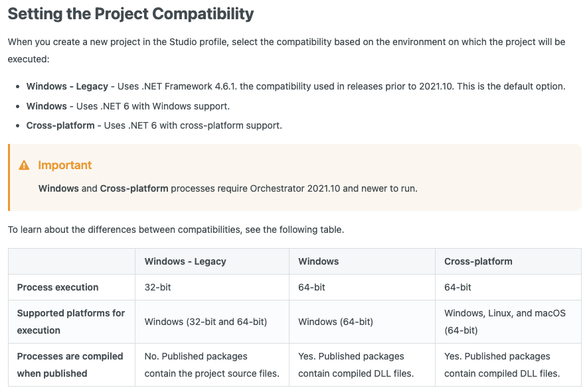Click the Cross-platform table column header

tap(478, 261)
